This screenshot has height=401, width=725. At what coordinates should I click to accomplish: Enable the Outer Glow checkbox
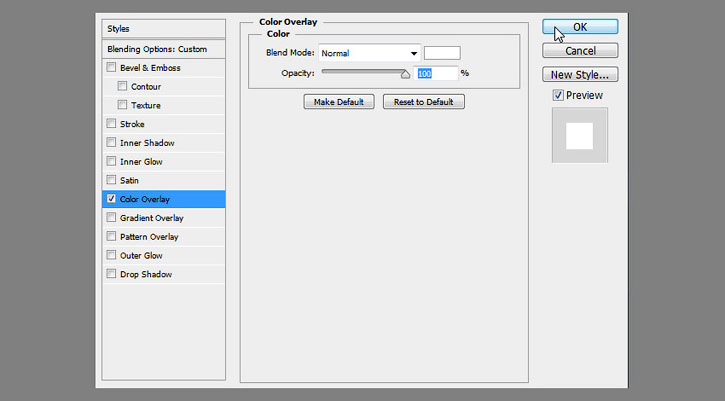coord(111,255)
